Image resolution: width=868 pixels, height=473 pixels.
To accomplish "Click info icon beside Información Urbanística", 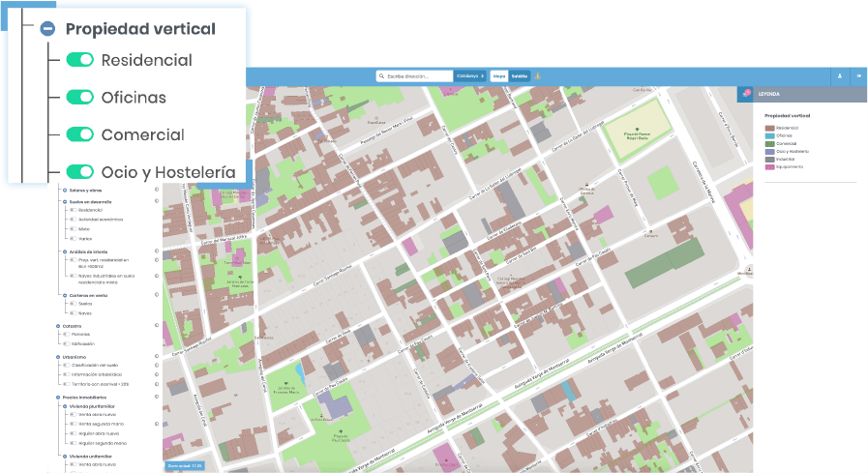I will click(x=157, y=374).
